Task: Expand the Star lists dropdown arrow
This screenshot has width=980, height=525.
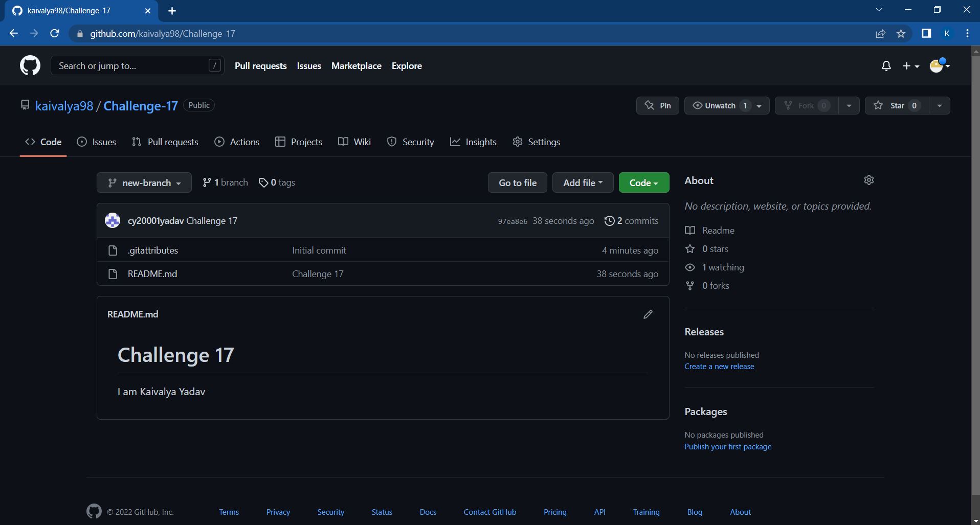Action: tap(939, 106)
